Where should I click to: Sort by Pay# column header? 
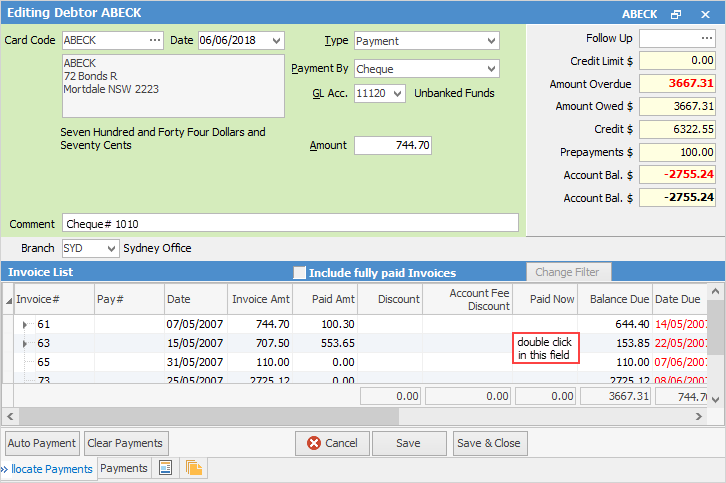[129, 299]
